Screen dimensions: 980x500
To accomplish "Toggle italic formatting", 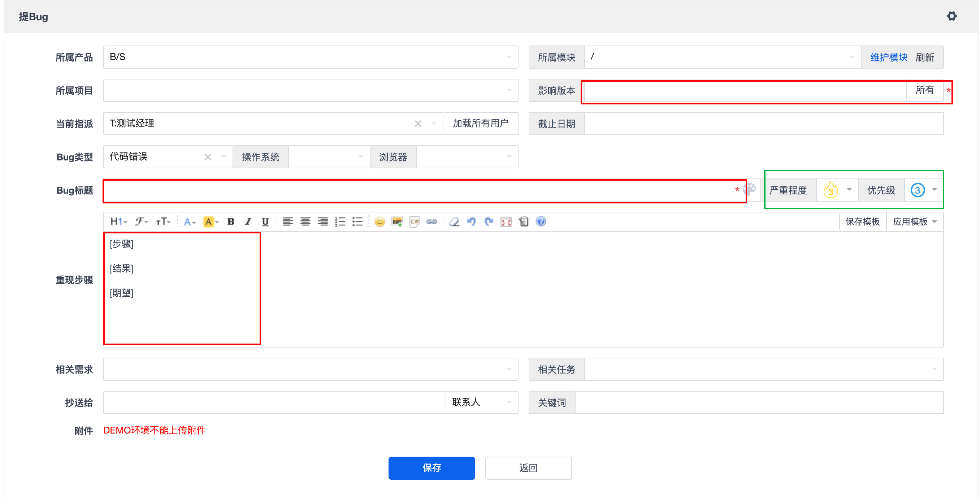I will [248, 221].
